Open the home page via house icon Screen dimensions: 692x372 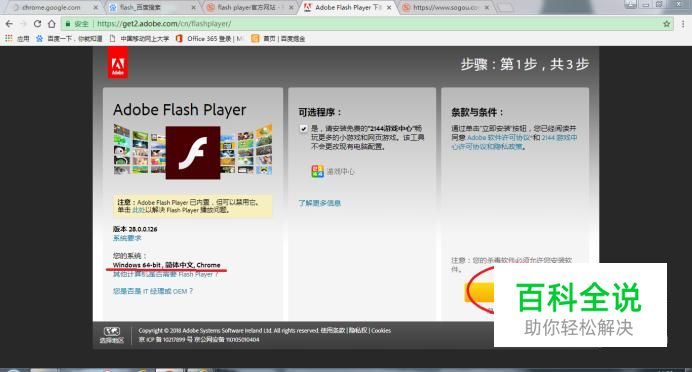point(52,23)
